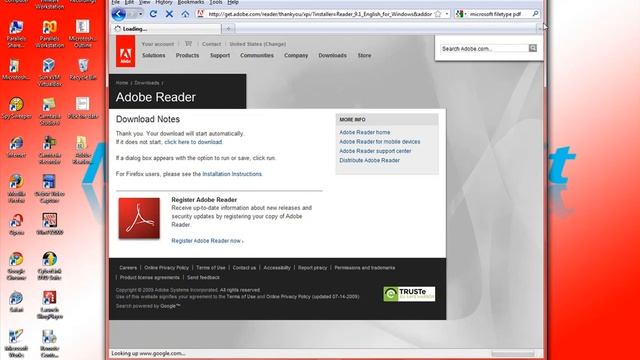Open the shopping cart icon on Adobe header
The height and width of the screenshot is (360, 640).
pyautogui.click(x=188, y=43)
